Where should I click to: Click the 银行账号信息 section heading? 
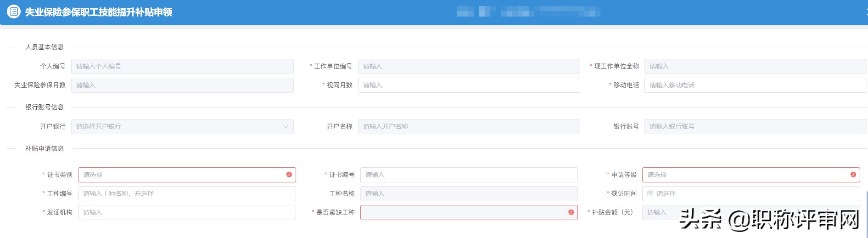(x=45, y=107)
